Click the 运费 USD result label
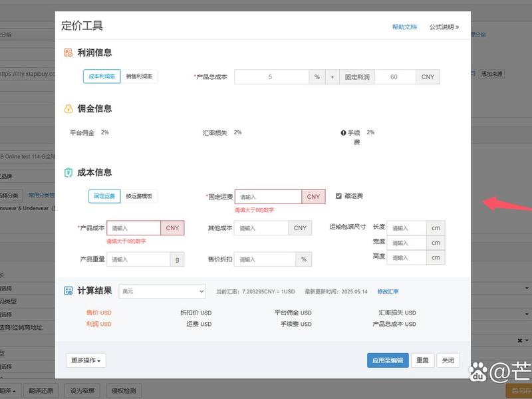This screenshot has height=399, width=532. coord(199,324)
